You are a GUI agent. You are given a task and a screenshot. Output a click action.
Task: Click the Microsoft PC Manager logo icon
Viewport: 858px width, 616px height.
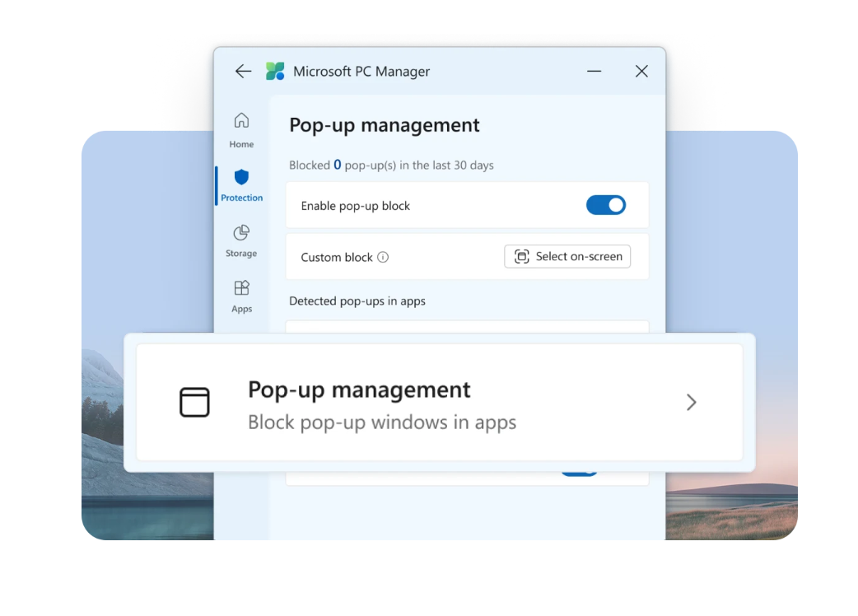pos(275,71)
